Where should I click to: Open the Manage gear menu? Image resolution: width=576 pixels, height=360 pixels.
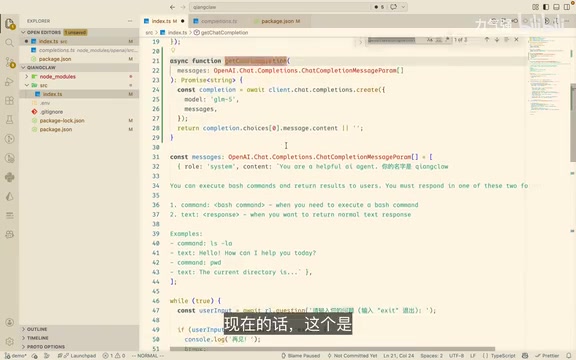coord(10,341)
